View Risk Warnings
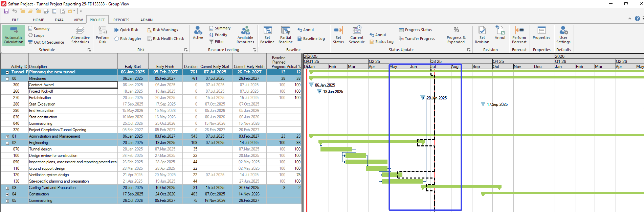 click(162, 30)
